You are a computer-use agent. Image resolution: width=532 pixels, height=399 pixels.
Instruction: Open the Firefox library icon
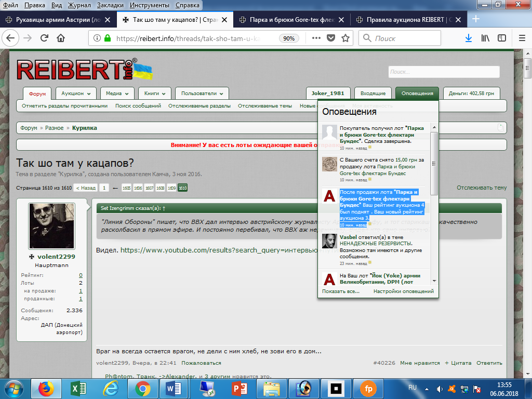pos(485,38)
